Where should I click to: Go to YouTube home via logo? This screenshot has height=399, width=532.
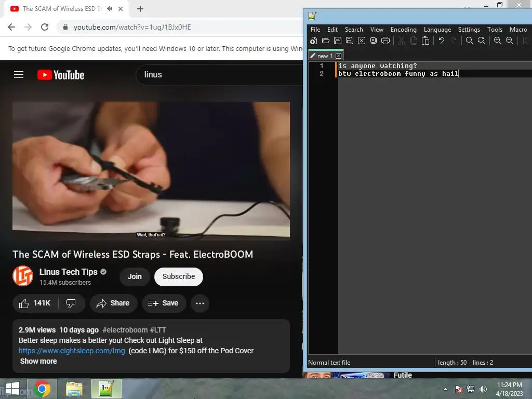[61, 75]
